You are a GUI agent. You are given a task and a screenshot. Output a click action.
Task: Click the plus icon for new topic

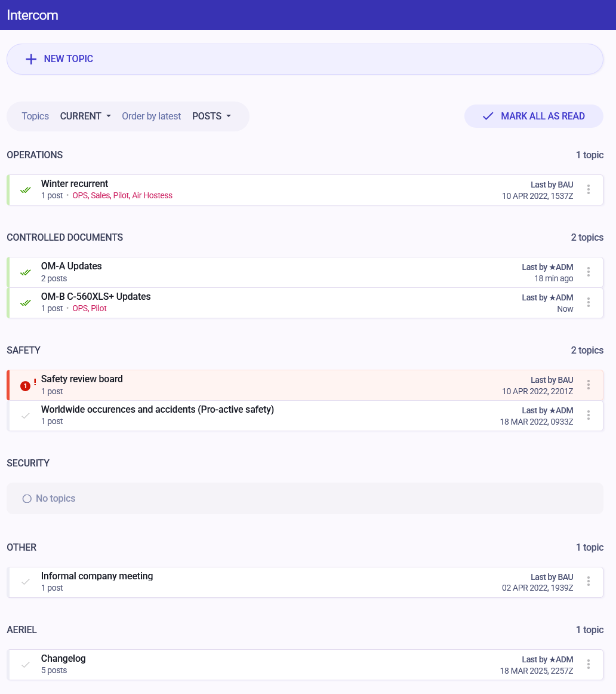pyautogui.click(x=31, y=59)
